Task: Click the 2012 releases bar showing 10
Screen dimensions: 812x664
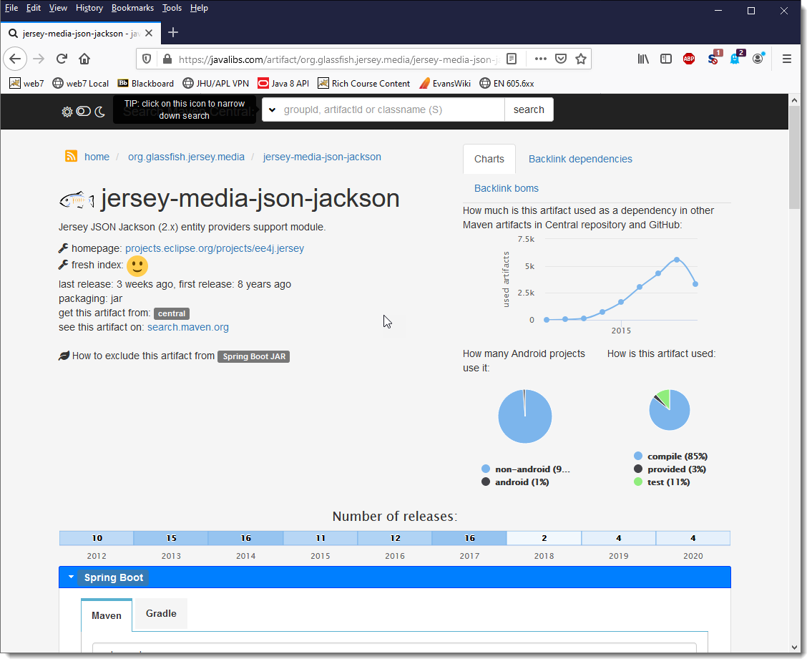Action: 97,538
